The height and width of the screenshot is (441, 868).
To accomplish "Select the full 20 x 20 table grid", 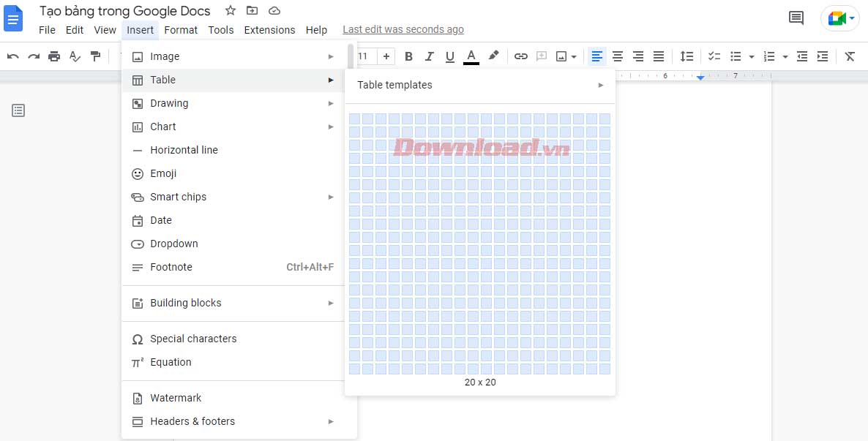I will click(606, 369).
